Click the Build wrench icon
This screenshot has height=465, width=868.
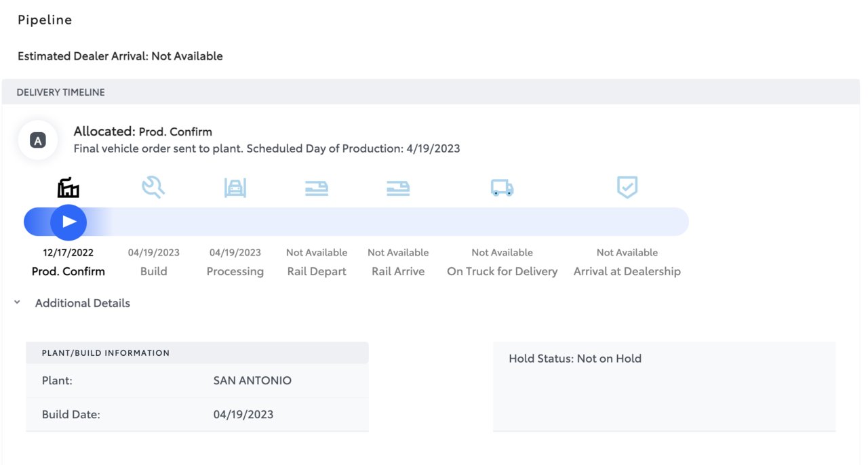click(x=153, y=187)
